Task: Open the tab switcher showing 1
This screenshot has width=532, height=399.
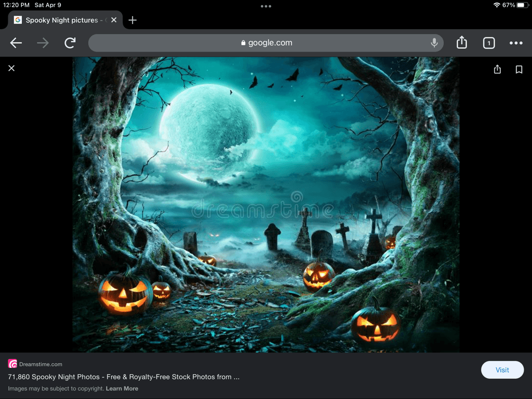Action: [488, 43]
